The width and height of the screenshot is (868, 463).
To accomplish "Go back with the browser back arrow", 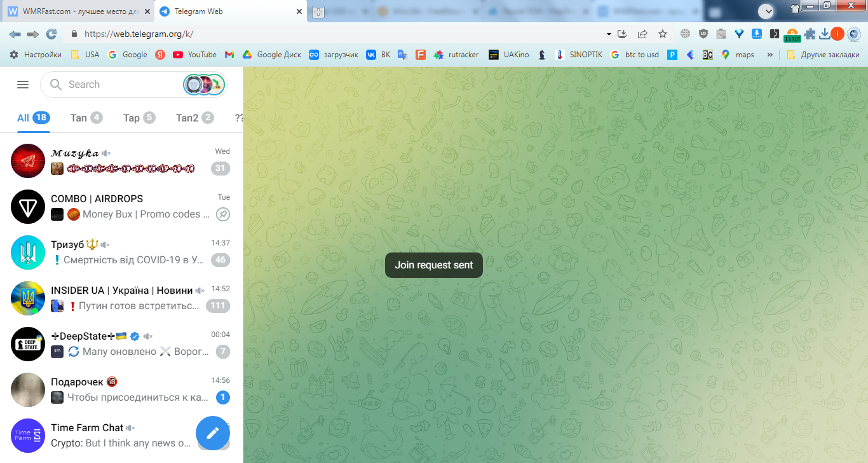I will tap(15, 34).
